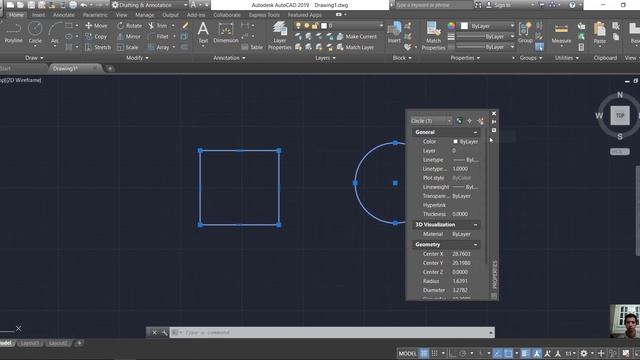Toggle the grid display in status bar
The height and width of the screenshot is (360, 640).
424,353
